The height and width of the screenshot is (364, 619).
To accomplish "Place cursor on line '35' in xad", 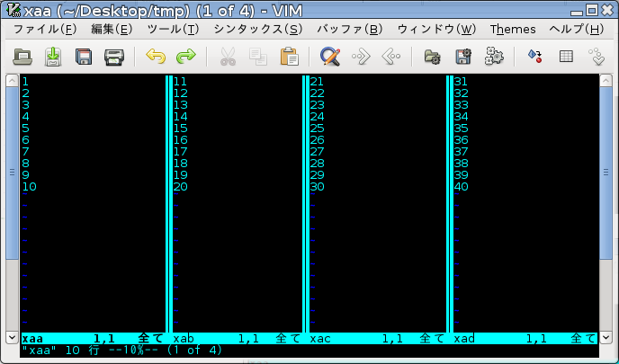I will pos(461,129).
